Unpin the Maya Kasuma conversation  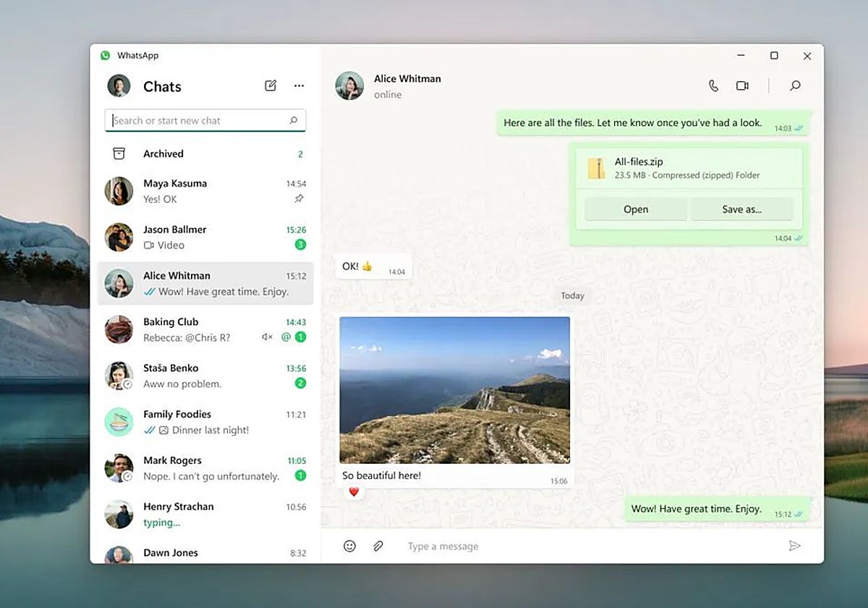tap(299, 199)
